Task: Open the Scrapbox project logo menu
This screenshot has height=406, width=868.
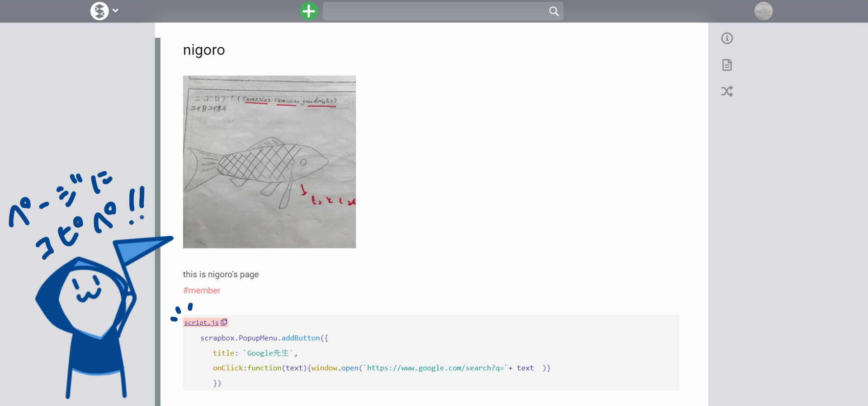Action: coord(99,11)
